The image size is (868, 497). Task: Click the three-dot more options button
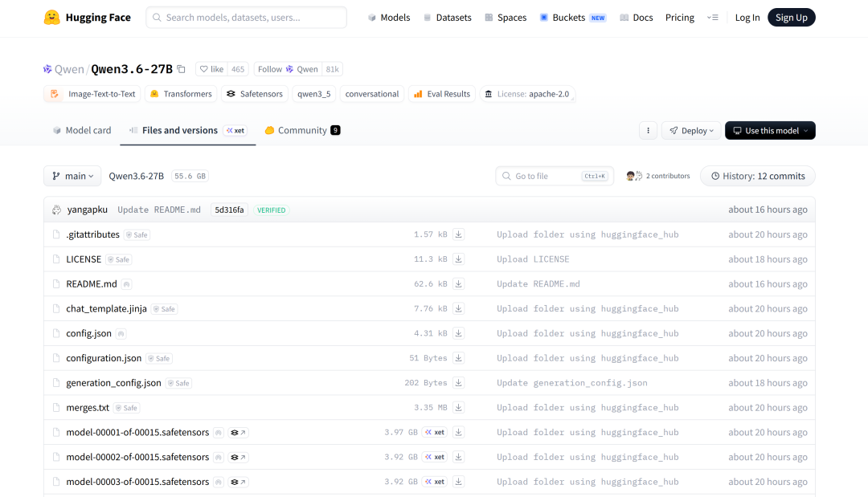[x=648, y=131]
